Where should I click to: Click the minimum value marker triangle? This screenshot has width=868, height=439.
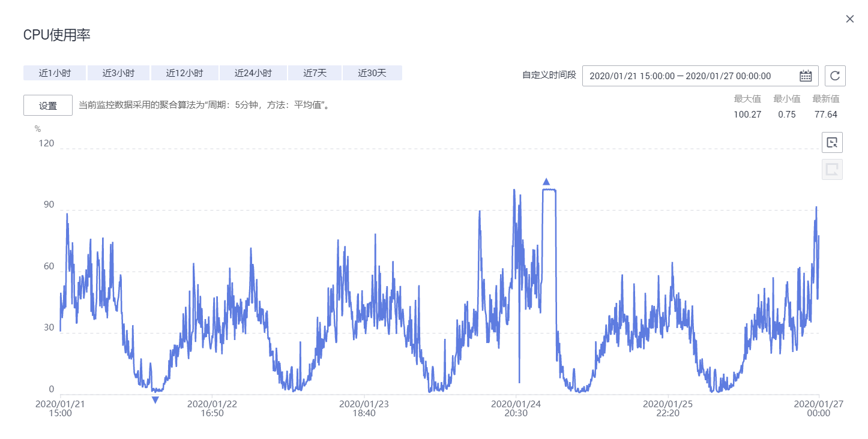155,400
